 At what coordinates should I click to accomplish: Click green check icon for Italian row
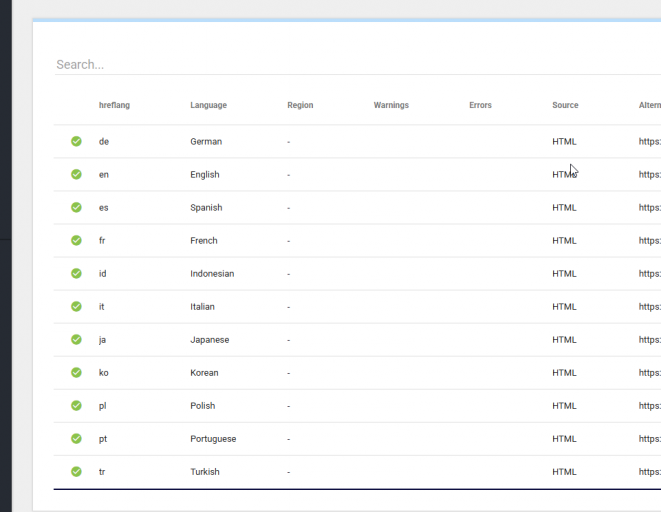[76, 306]
